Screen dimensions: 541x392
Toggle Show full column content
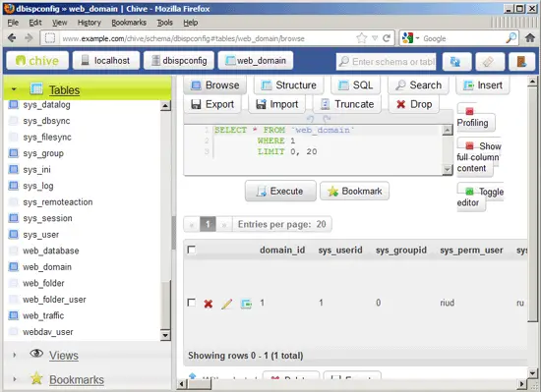pyautogui.click(x=478, y=157)
